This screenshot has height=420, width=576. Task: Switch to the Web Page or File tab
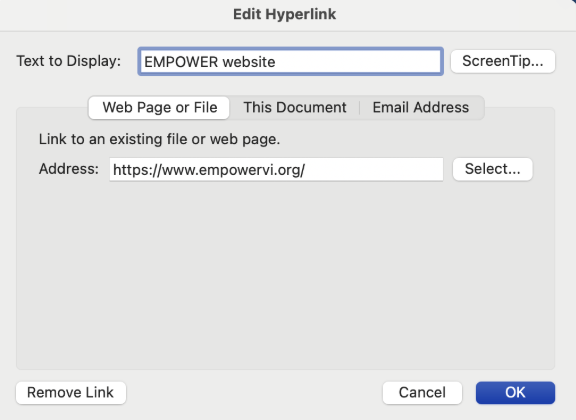pos(159,107)
